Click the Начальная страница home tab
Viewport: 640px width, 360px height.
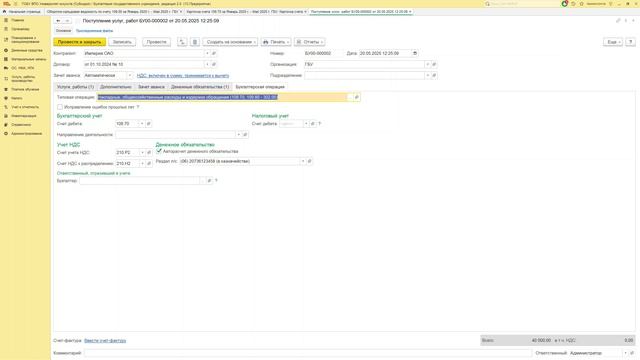[22, 12]
